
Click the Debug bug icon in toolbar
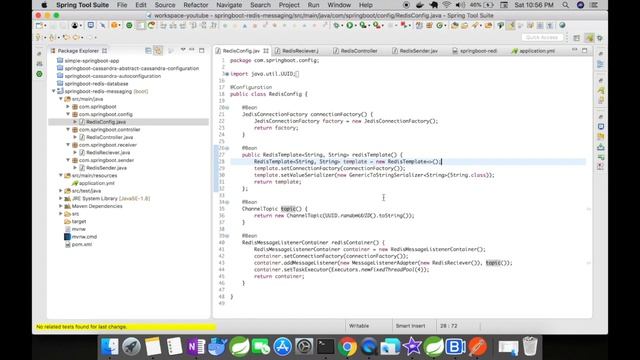tap(336, 25)
